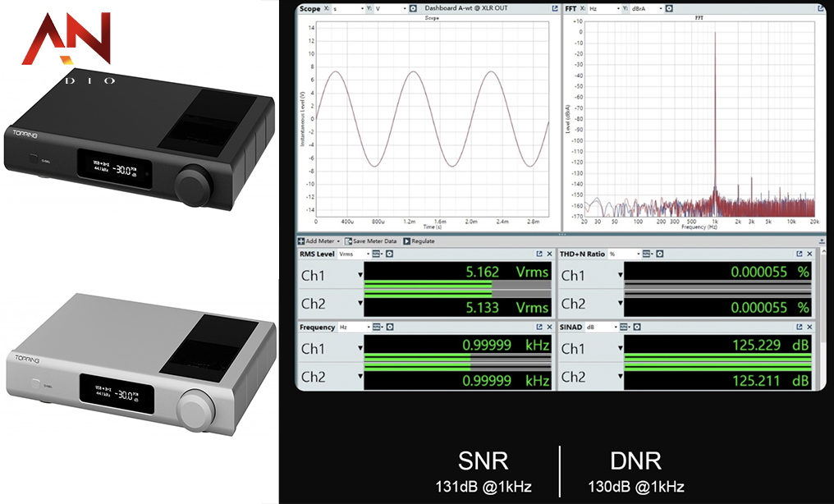The width and height of the screenshot is (834, 504).
Task: Click the FFT spectrum plot
Action: [699, 118]
